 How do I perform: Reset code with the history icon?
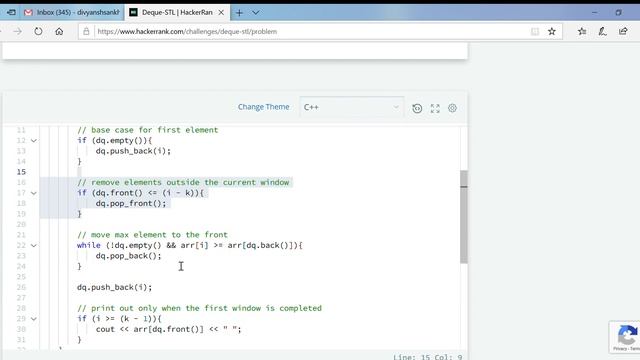coord(417,108)
